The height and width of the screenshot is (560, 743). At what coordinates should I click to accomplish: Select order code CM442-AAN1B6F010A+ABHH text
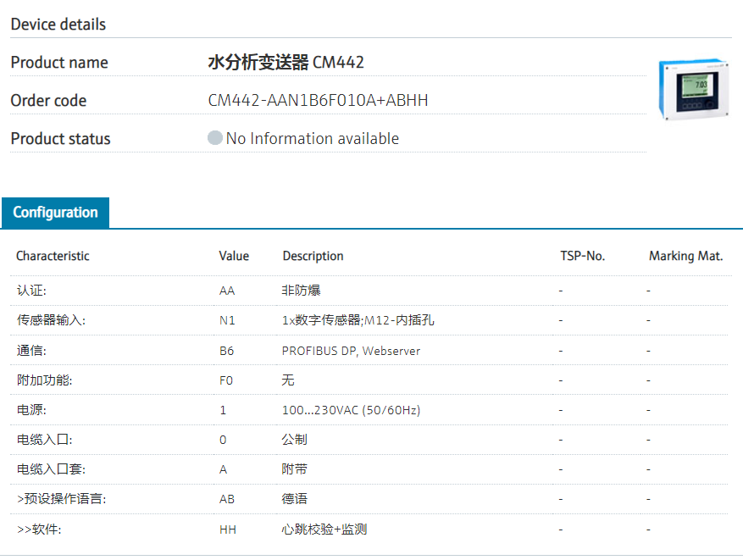(x=318, y=101)
